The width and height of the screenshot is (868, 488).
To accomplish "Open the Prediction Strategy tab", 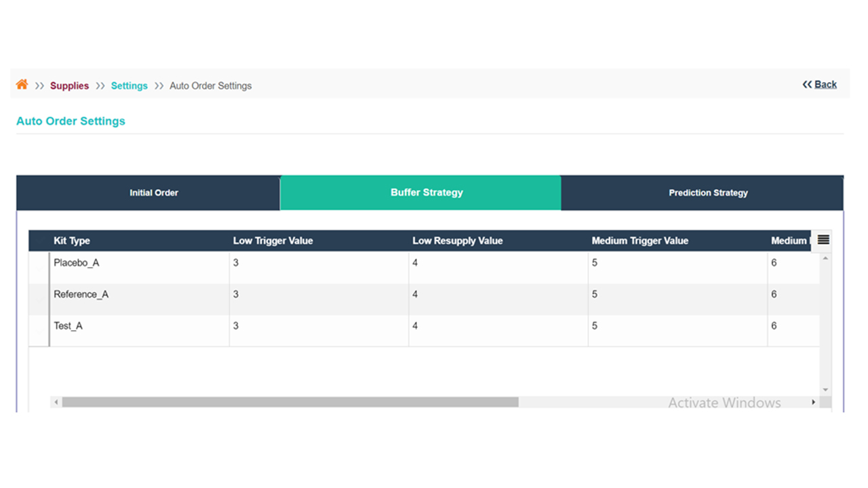I will [x=708, y=193].
